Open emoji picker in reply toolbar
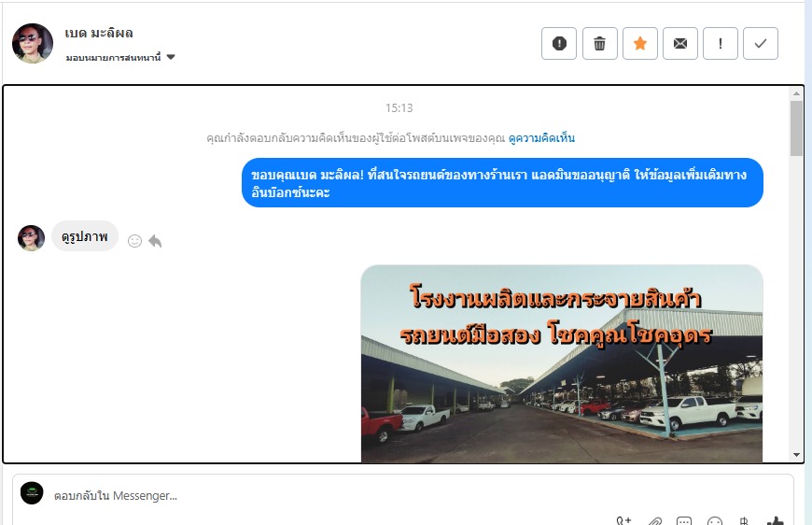Image resolution: width=812 pixels, height=525 pixels. (715, 520)
